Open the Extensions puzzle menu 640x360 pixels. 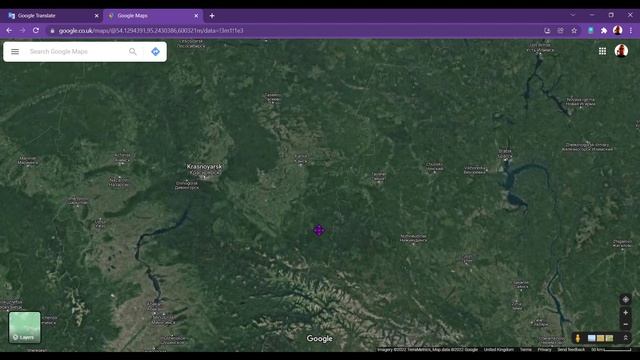click(x=604, y=31)
